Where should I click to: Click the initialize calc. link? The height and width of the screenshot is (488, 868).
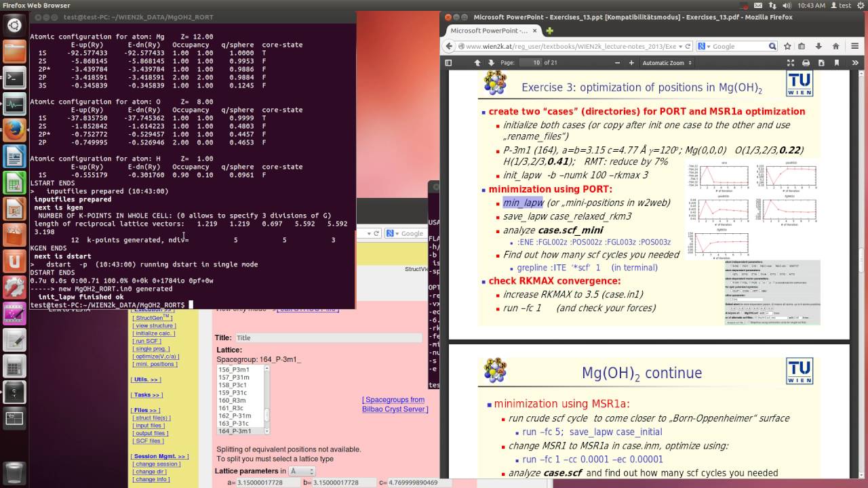click(x=154, y=333)
